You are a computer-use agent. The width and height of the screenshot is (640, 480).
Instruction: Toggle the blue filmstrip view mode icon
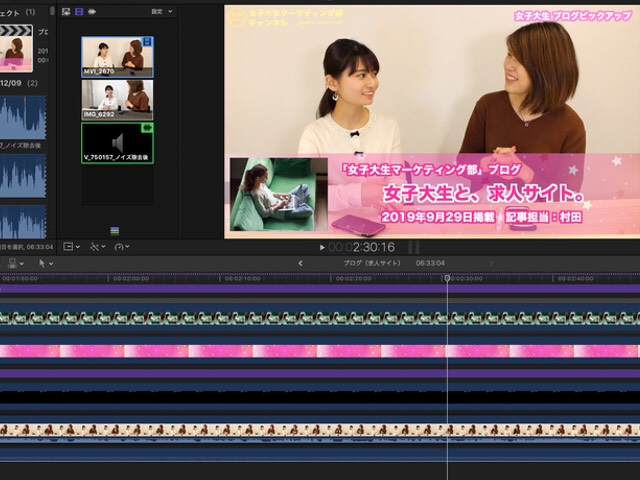pos(79,11)
